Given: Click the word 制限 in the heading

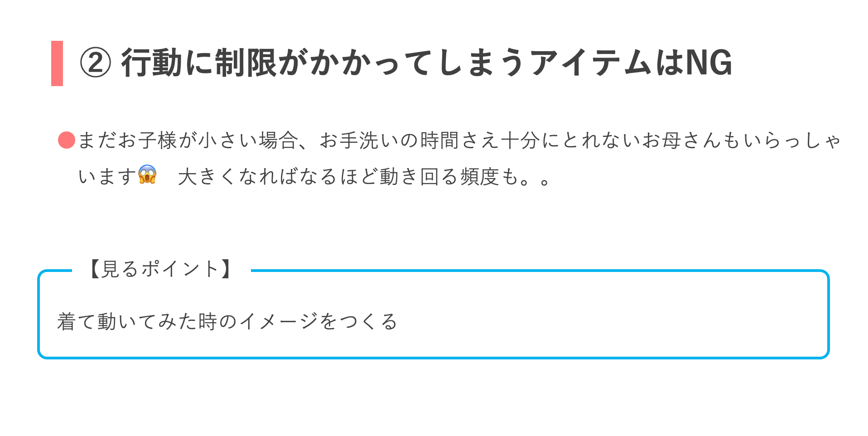Looking at the screenshot, I should click(x=245, y=63).
